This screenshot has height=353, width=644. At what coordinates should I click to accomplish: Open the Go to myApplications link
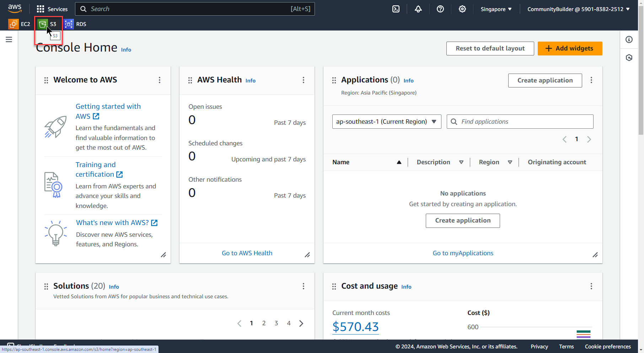[463, 253]
